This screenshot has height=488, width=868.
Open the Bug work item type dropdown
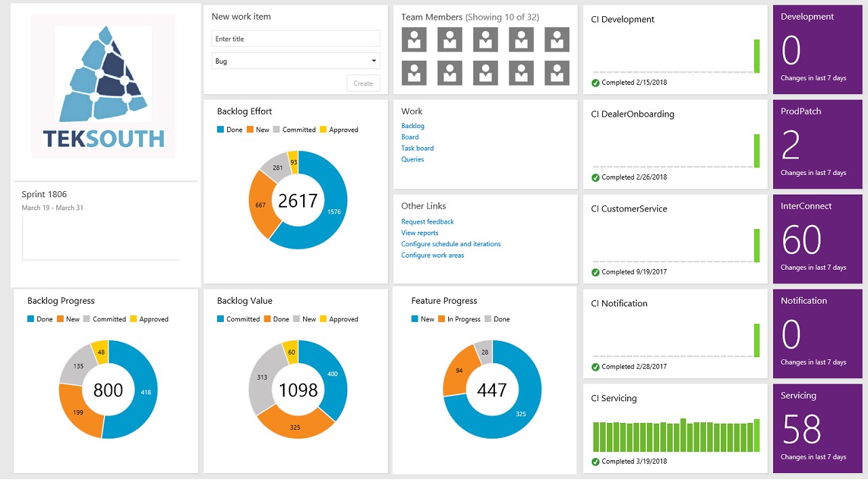[x=296, y=61]
